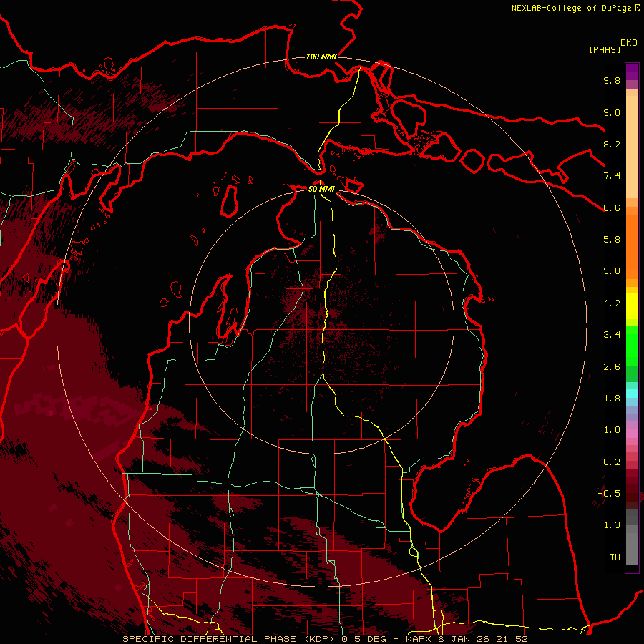
Task: Click the 9.0 value on the color scale
Action: pyautogui.click(x=612, y=112)
